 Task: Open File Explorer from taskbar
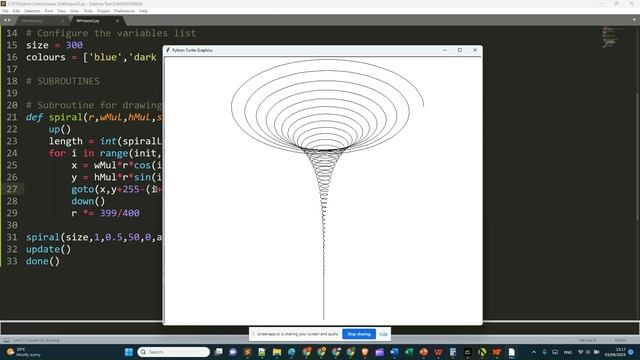277,352
